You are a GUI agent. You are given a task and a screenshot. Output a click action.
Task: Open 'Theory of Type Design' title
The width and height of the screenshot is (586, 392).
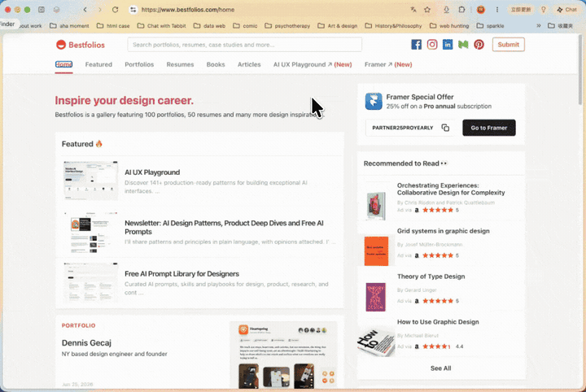[x=431, y=277]
